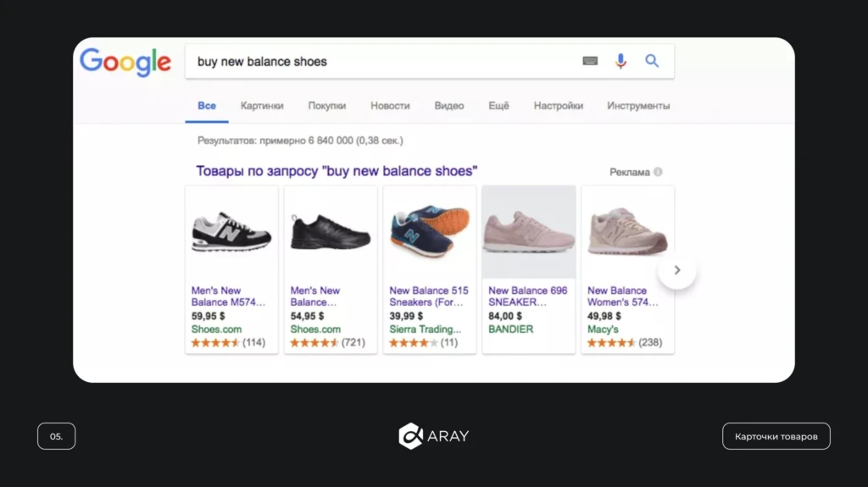
Task: Open 'Товары по запросу' heading link
Action: [337, 171]
